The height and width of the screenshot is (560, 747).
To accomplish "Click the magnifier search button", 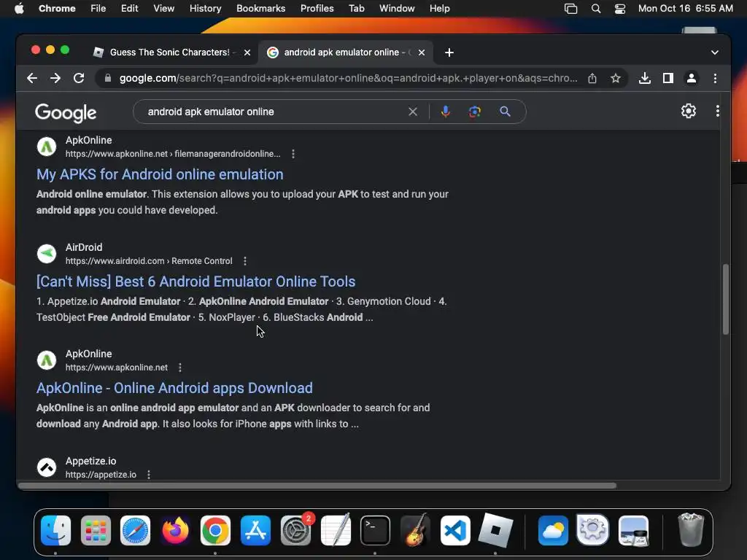I will pyautogui.click(x=505, y=112).
